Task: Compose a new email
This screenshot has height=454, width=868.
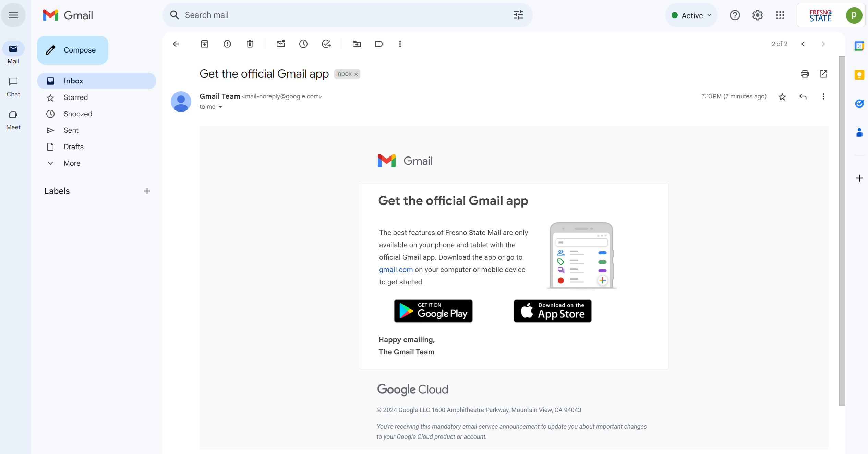Action: pos(73,50)
